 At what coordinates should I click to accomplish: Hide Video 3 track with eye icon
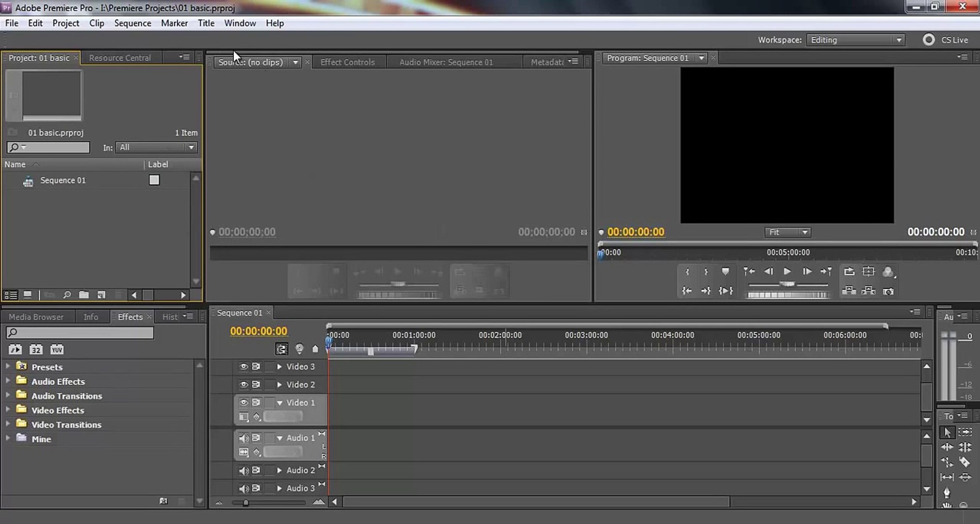pyautogui.click(x=243, y=367)
